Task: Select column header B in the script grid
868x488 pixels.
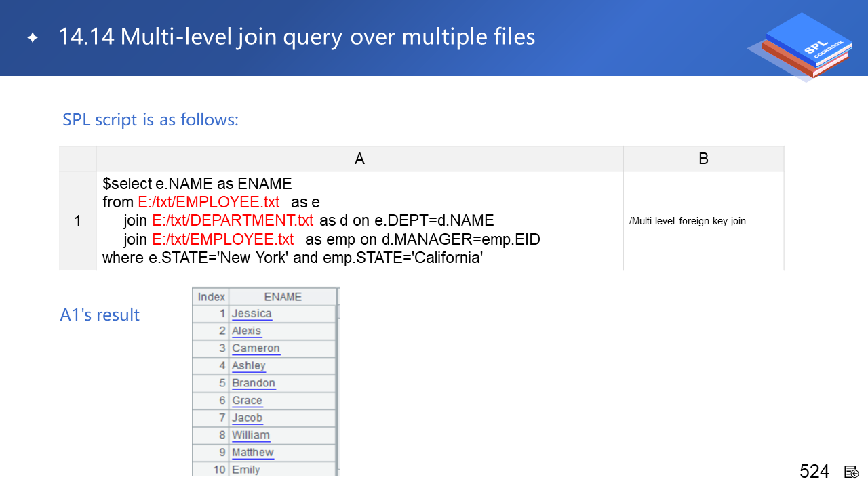Action: coord(703,159)
